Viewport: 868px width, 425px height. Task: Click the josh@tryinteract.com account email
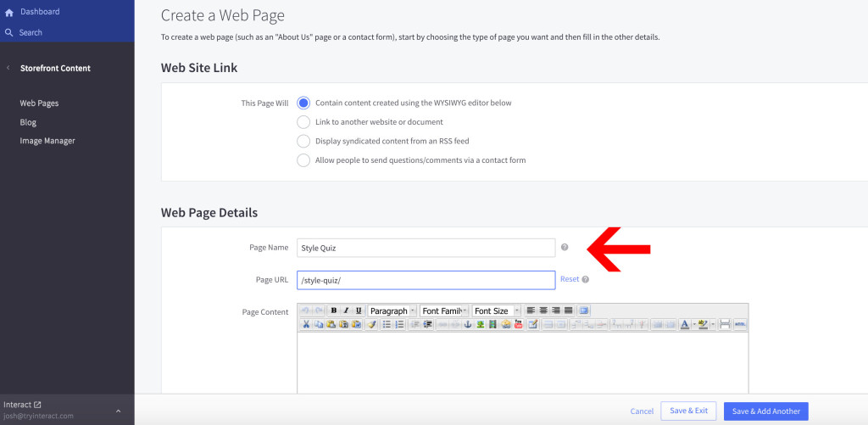[38, 416]
